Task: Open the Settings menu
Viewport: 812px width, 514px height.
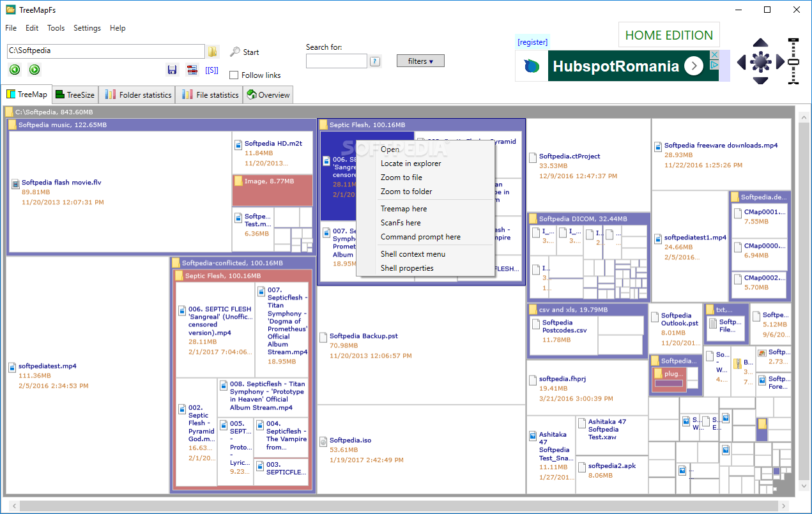Action: tap(88, 28)
